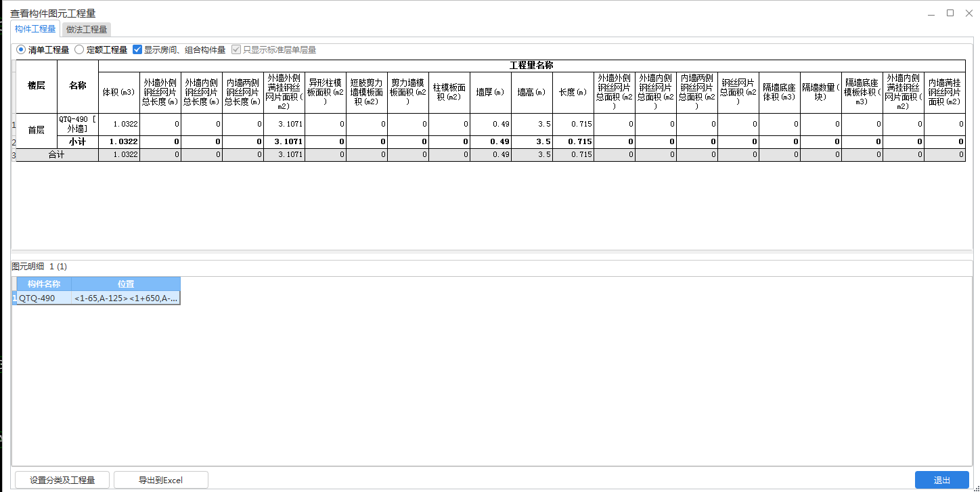Switch to the 构件工程量 tab
980x492 pixels.
point(35,29)
